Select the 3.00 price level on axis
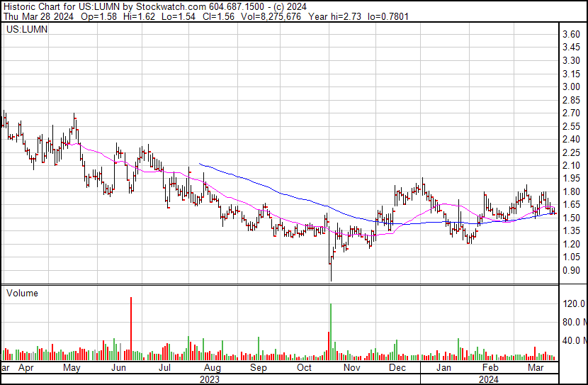 [570, 87]
